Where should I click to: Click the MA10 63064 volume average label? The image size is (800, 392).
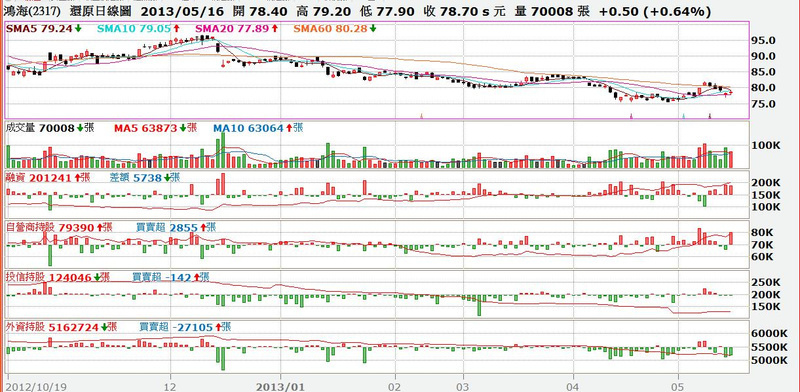(258, 128)
